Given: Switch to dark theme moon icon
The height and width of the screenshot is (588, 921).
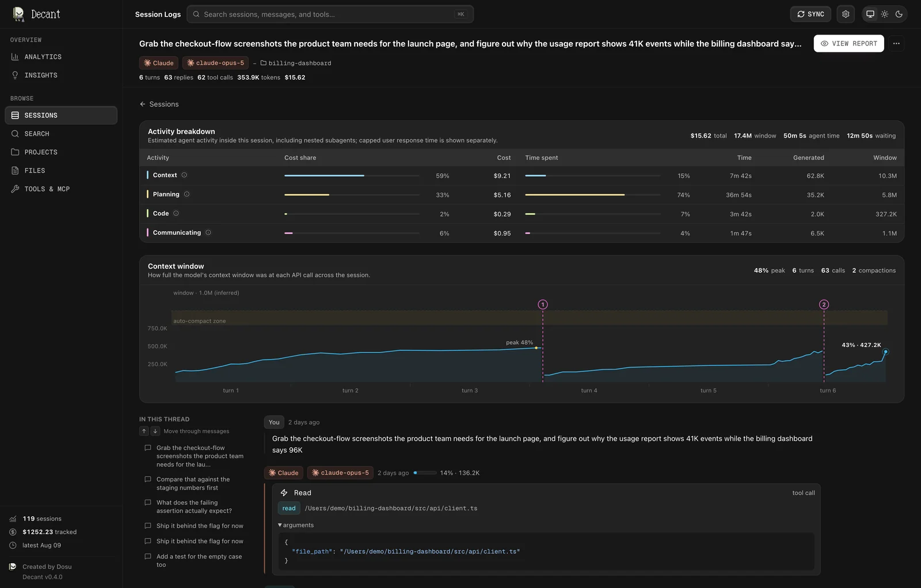Looking at the screenshot, I should (899, 14).
